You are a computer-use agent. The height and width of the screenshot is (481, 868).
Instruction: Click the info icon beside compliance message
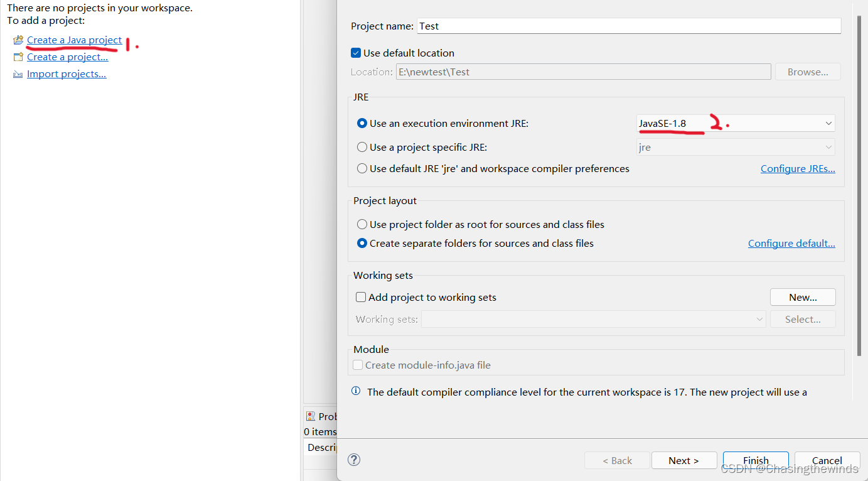point(356,391)
